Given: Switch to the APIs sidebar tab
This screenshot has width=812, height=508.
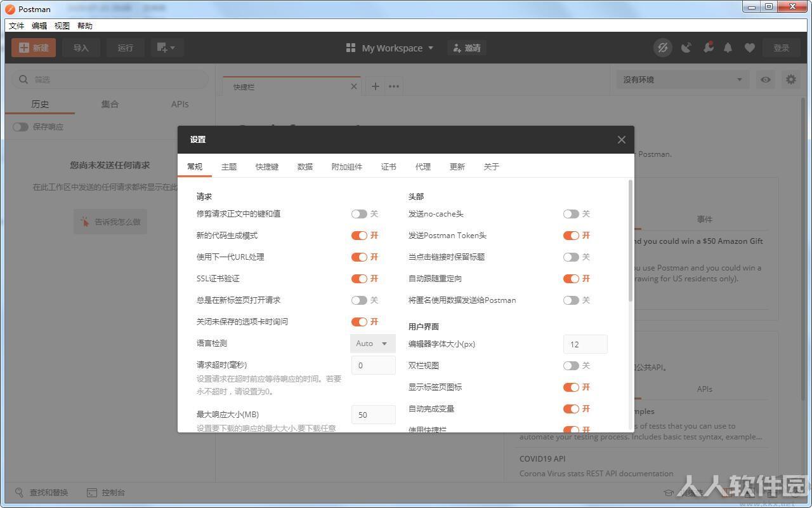Looking at the screenshot, I should 180,104.
